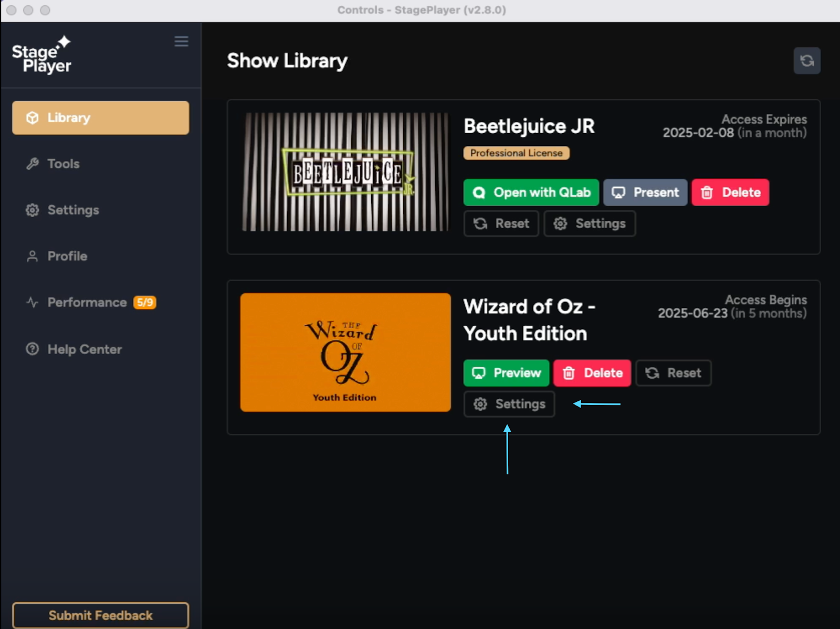This screenshot has height=629, width=840.
Task: Click the StagePlayer logo
Action: (x=42, y=55)
